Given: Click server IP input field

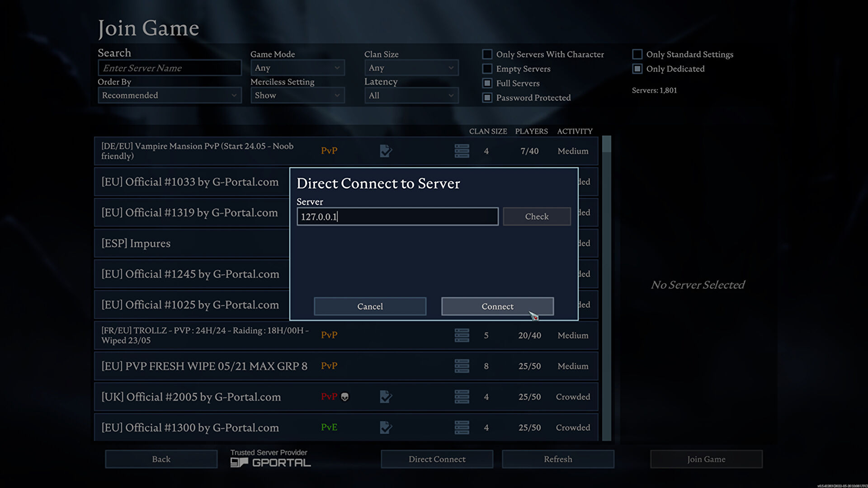Looking at the screenshot, I should (397, 216).
